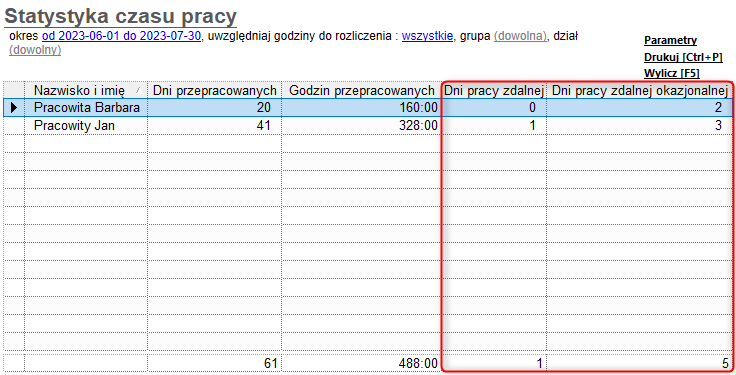Sort by 'Dni pracy zdalnej' column header
This screenshot has height=375, width=736.
coord(494,90)
